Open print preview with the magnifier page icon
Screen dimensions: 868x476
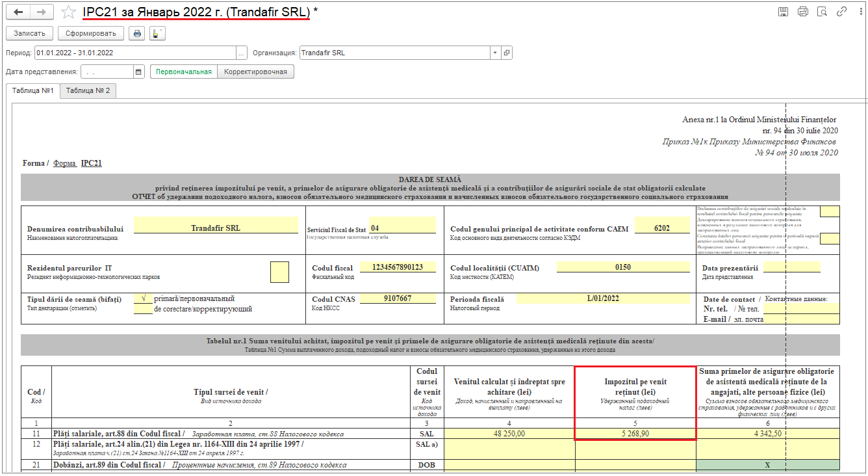tap(822, 12)
